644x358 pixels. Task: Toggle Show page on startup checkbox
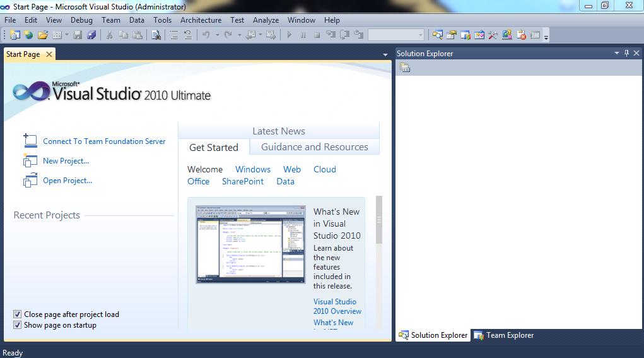coord(17,325)
